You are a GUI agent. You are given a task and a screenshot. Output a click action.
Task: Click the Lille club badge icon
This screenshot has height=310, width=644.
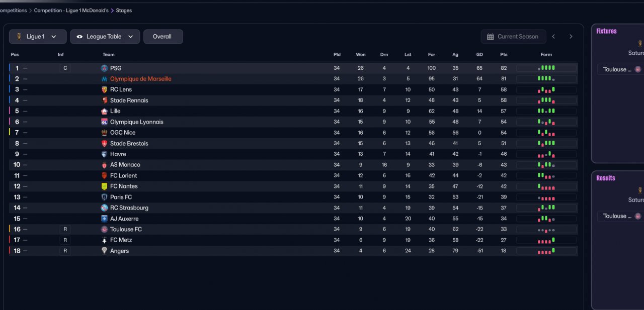(104, 111)
